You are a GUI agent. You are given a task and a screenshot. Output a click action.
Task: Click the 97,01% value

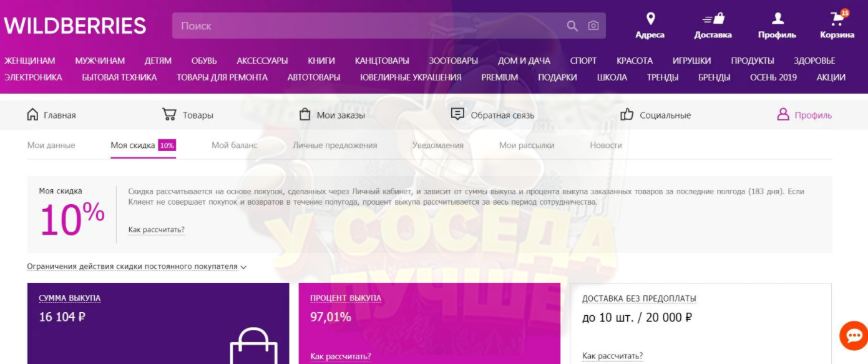point(331,317)
